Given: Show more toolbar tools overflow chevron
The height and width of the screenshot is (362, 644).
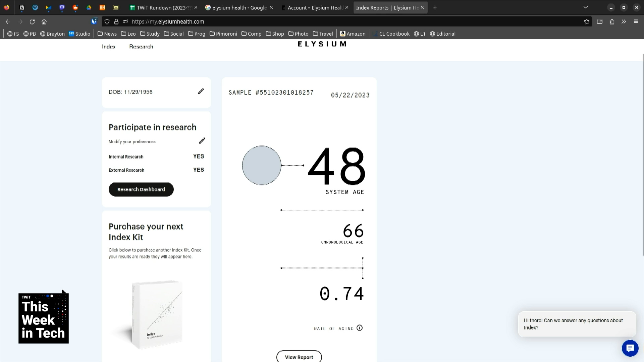Looking at the screenshot, I should (624, 21).
